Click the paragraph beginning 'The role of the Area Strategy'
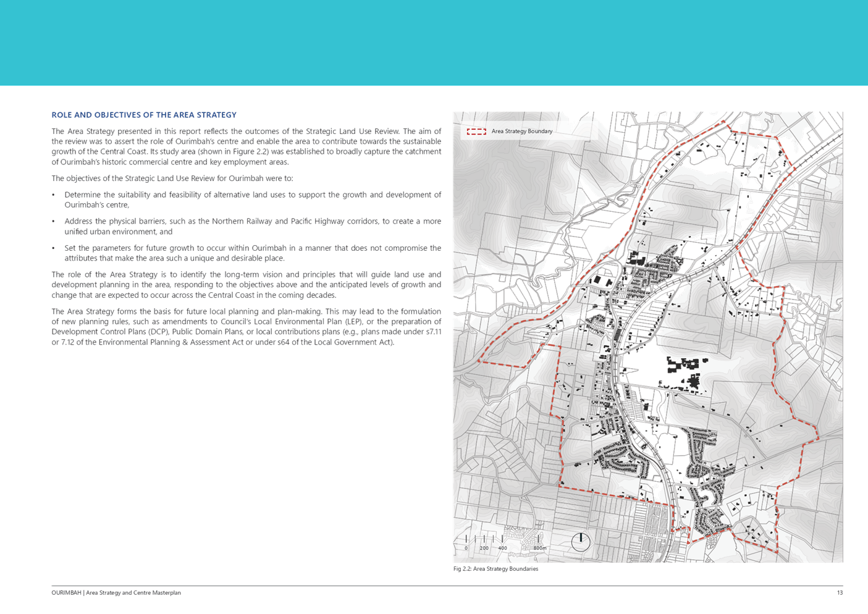 pyautogui.click(x=246, y=284)
